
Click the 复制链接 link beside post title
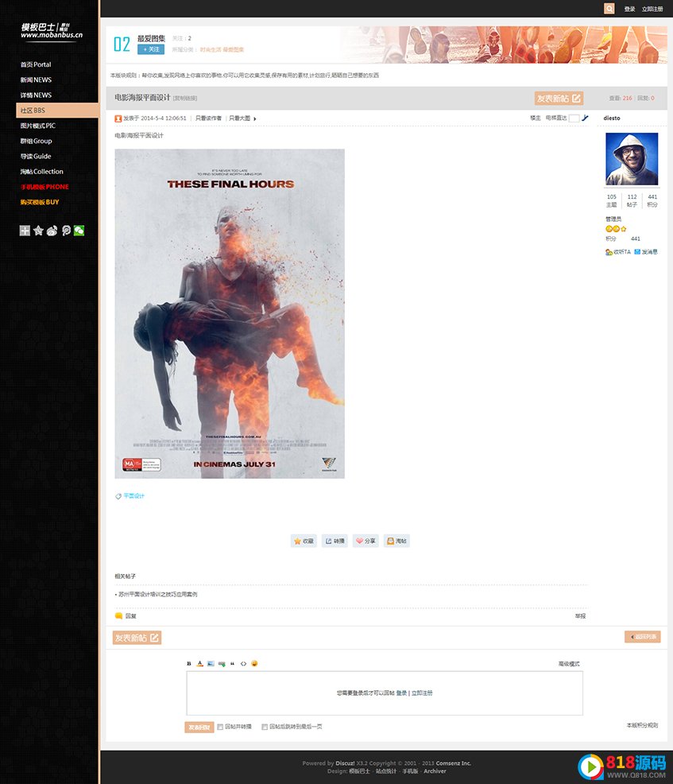tap(185, 99)
